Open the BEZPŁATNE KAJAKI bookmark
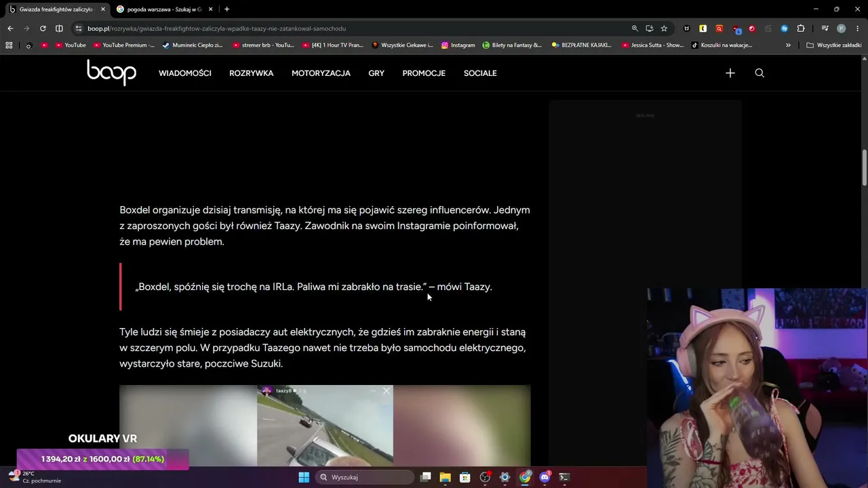This screenshot has width=868, height=488. 582,45
